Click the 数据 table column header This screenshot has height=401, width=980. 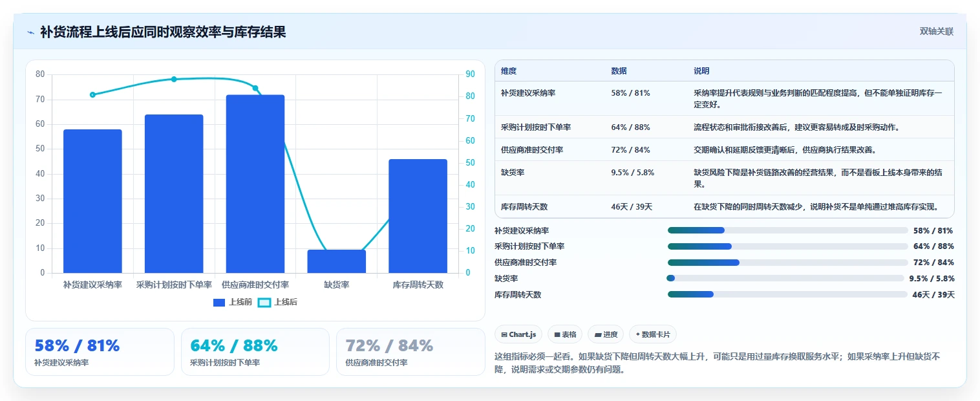click(x=619, y=71)
